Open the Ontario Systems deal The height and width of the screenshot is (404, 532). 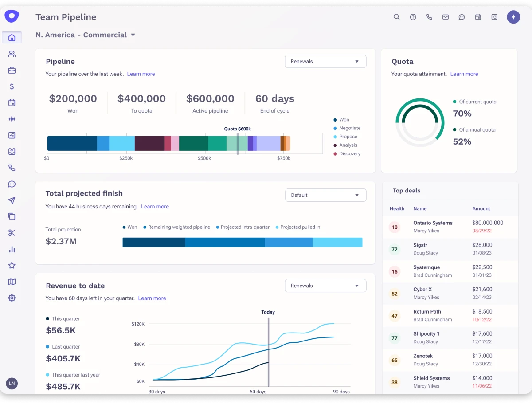[x=450, y=227]
